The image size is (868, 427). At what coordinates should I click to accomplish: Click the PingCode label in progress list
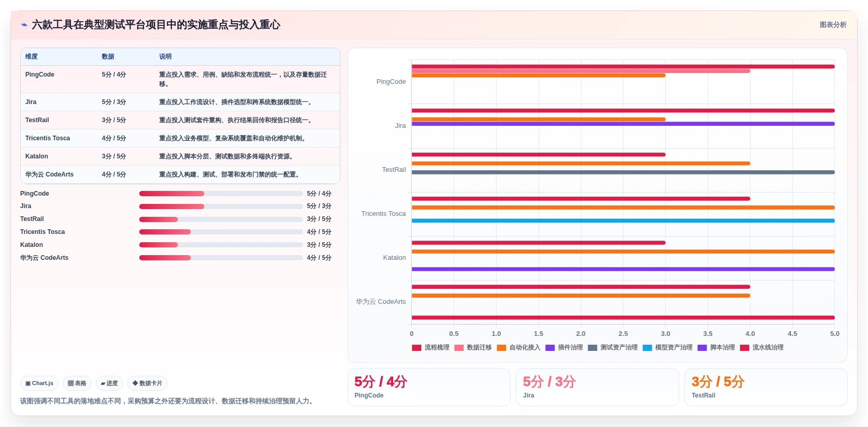[x=35, y=194]
